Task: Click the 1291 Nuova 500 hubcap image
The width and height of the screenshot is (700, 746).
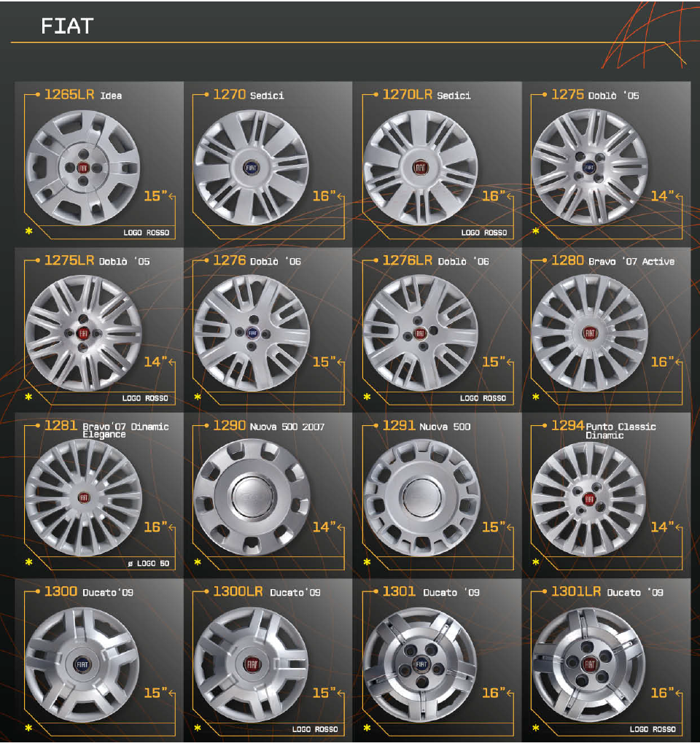Action: [421, 497]
